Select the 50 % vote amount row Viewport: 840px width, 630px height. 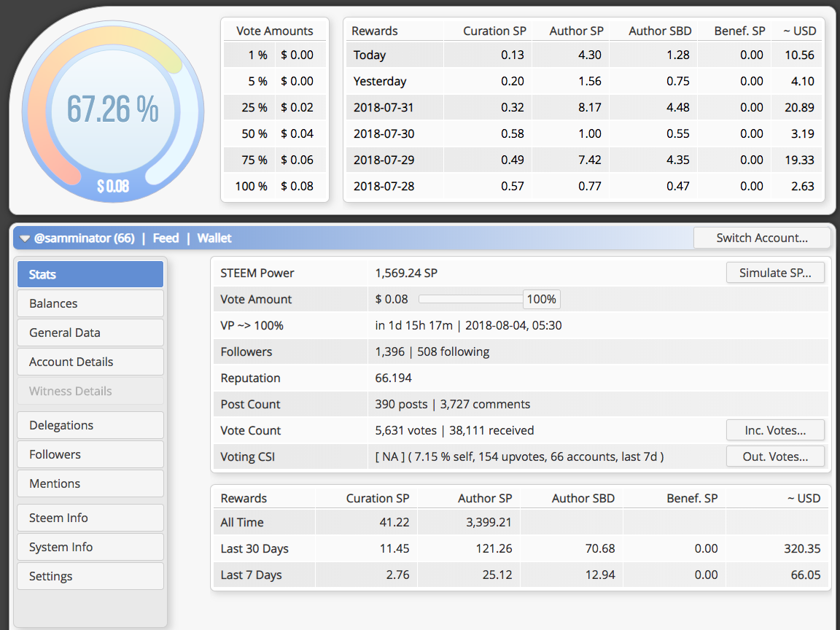pyautogui.click(x=275, y=133)
